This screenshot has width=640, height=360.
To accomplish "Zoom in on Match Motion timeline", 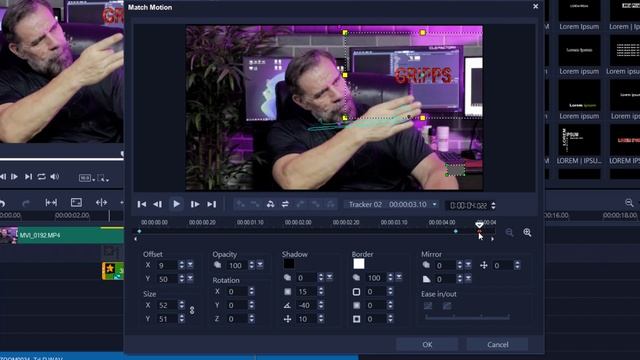I will point(527,233).
